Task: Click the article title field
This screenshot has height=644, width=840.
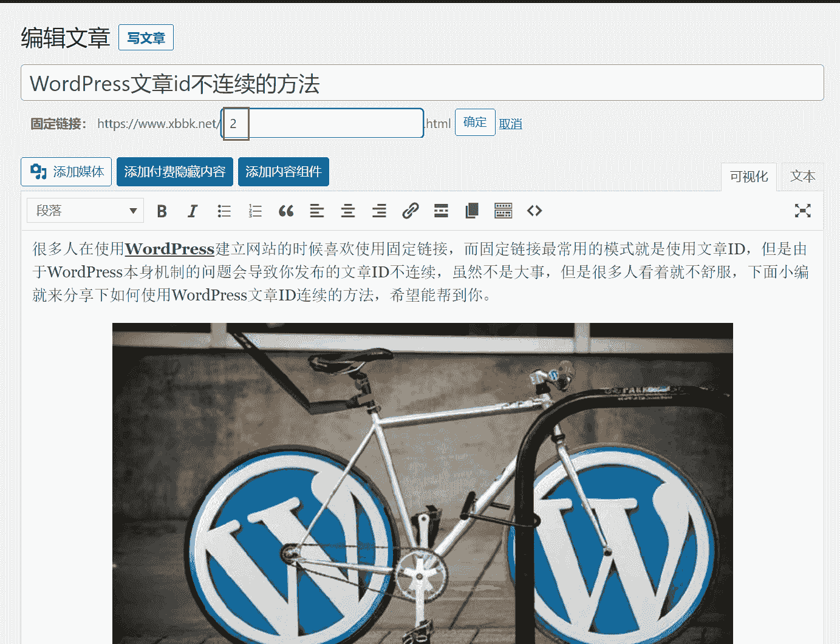Action: [422, 83]
